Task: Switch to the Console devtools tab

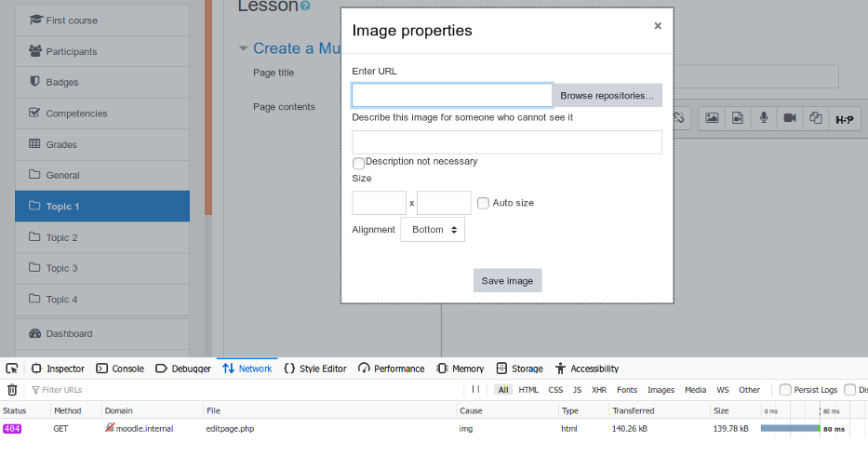Action: click(x=120, y=369)
